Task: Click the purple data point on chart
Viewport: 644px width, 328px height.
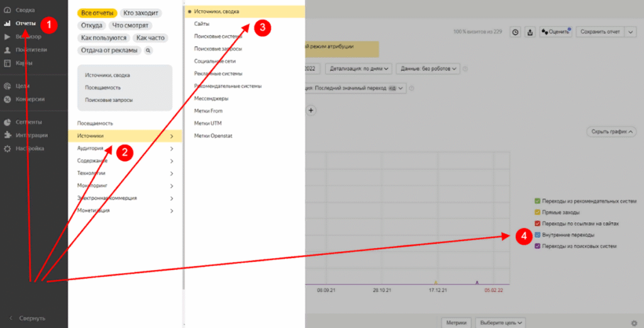Action: [477, 282]
